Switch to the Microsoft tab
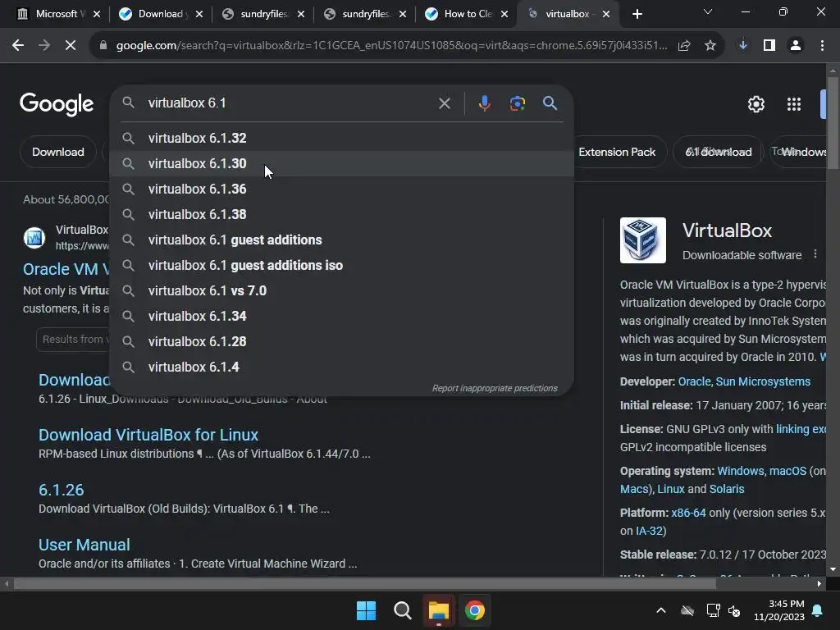Viewport: 840px width, 630px height. (57, 14)
